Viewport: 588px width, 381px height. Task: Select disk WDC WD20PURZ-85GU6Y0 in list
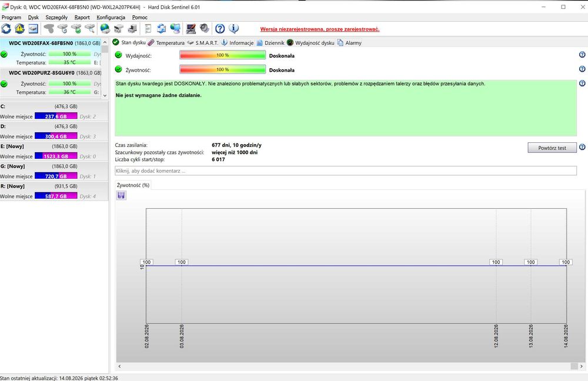pyautogui.click(x=51, y=82)
